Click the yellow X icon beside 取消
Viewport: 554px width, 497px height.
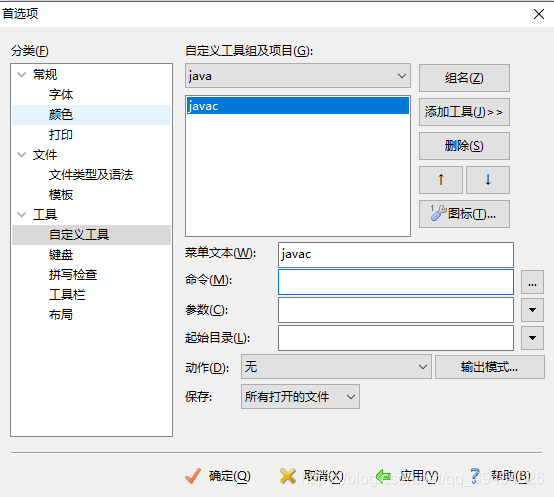(288, 476)
